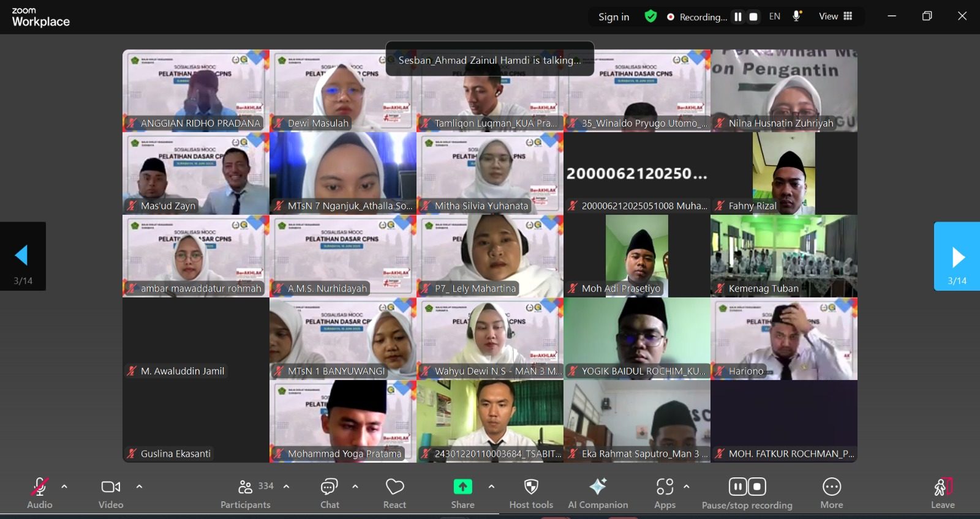980x519 pixels.
Task: Open the EN language menu
Action: coord(775,17)
